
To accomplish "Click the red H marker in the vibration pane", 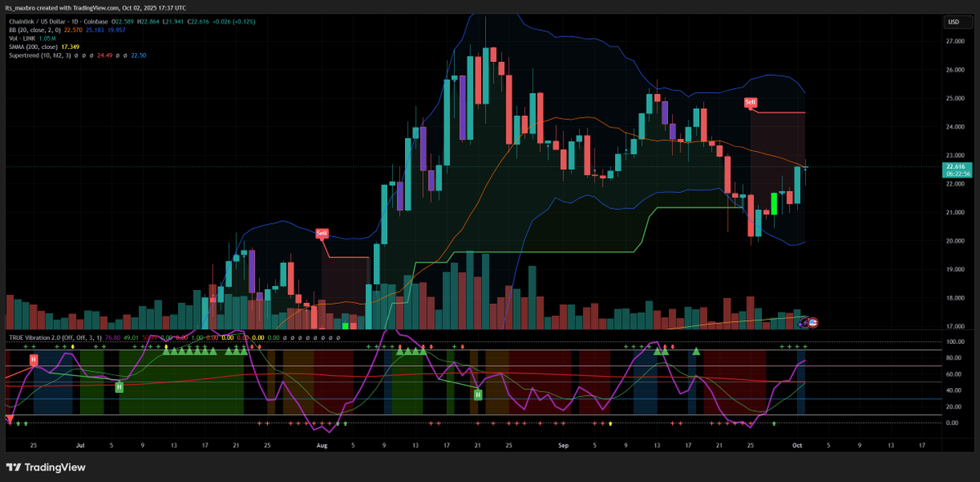I will [33, 359].
